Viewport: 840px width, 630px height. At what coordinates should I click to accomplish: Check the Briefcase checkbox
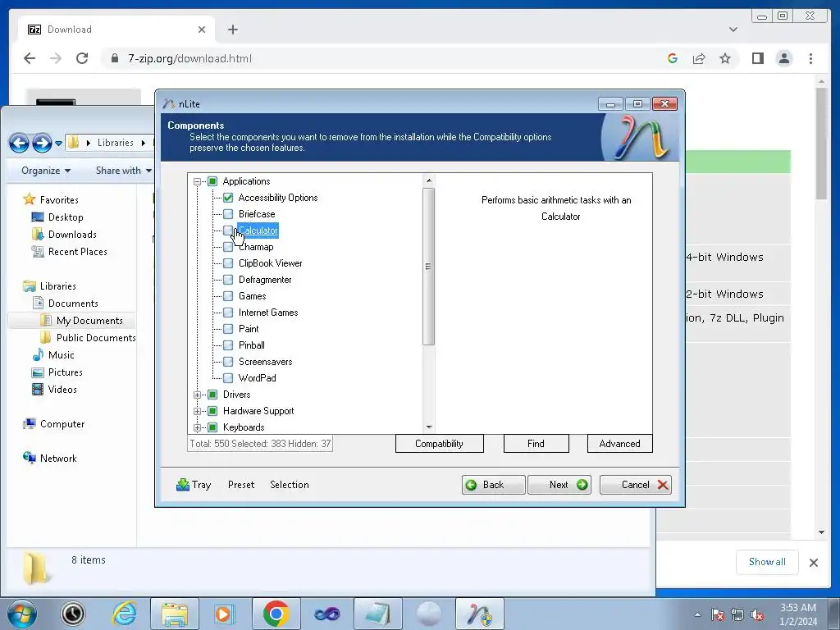tap(228, 214)
